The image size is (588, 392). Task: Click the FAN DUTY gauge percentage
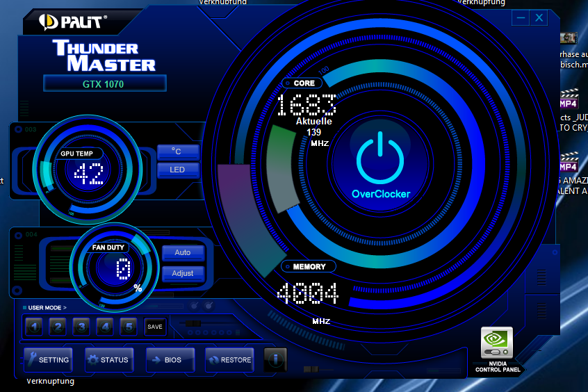pos(124,270)
